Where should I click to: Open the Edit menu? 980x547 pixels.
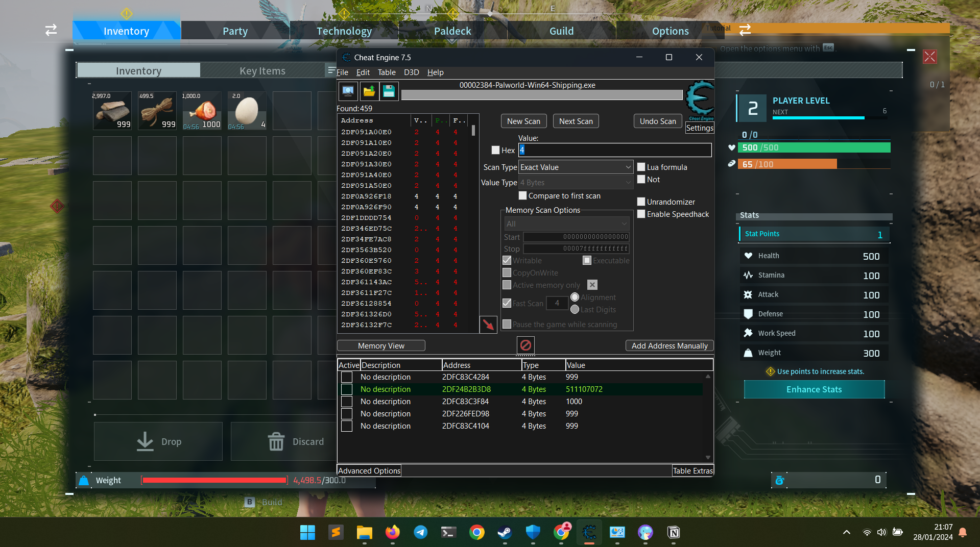point(363,72)
